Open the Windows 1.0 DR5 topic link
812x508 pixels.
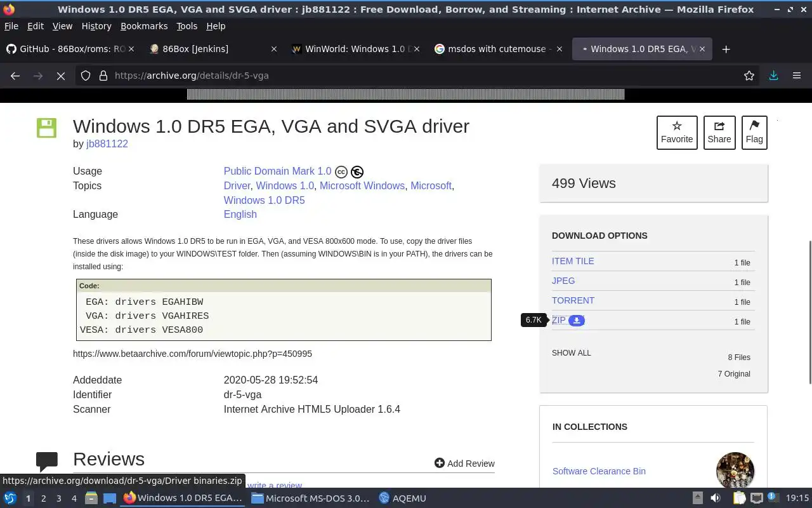[x=264, y=200]
